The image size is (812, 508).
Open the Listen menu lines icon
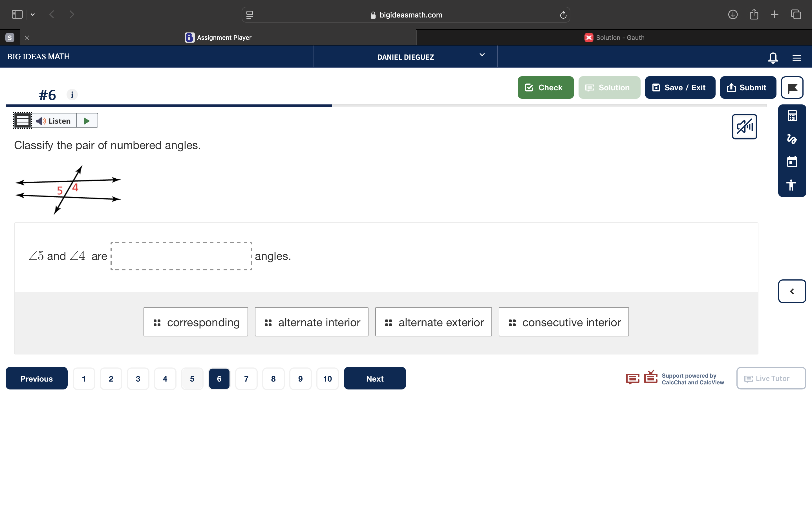pos(23,120)
